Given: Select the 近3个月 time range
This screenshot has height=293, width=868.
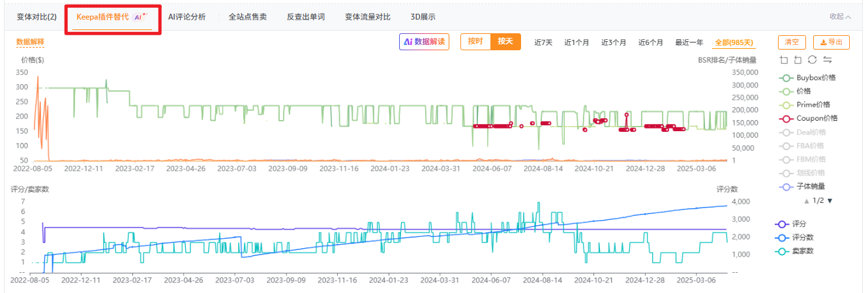Looking at the screenshot, I should click(x=614, y=42).
